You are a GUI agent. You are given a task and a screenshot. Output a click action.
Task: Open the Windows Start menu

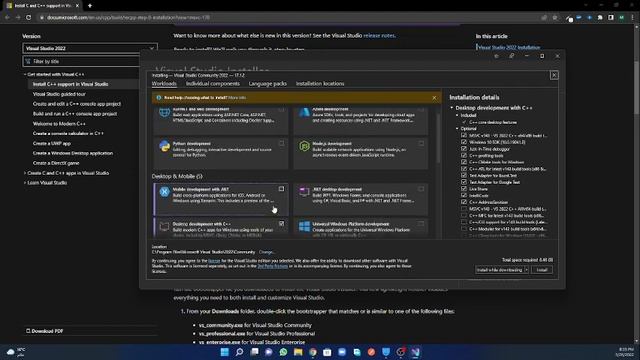tap(224, 352)
